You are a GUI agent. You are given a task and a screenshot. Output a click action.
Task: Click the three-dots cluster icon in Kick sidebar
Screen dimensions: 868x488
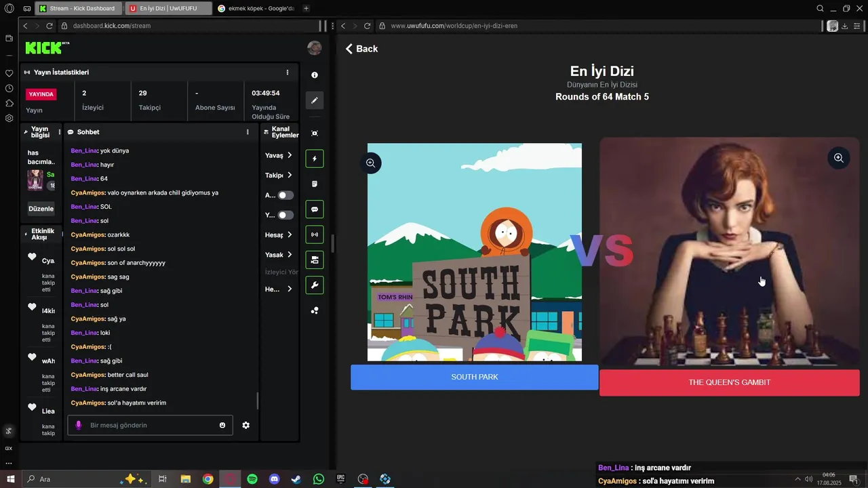pyautogui.click(x=315, y=310)
